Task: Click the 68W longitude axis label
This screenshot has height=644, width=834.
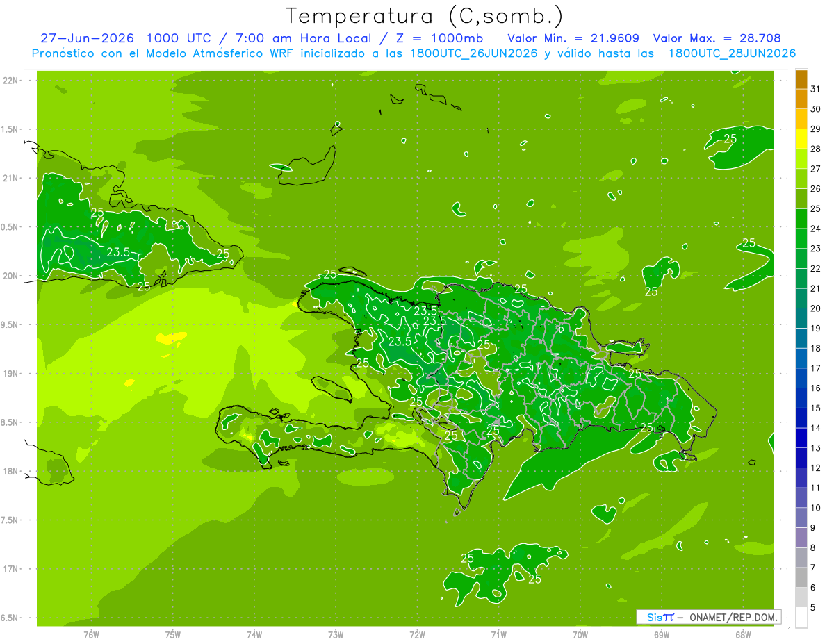Action: pos(743,634)
